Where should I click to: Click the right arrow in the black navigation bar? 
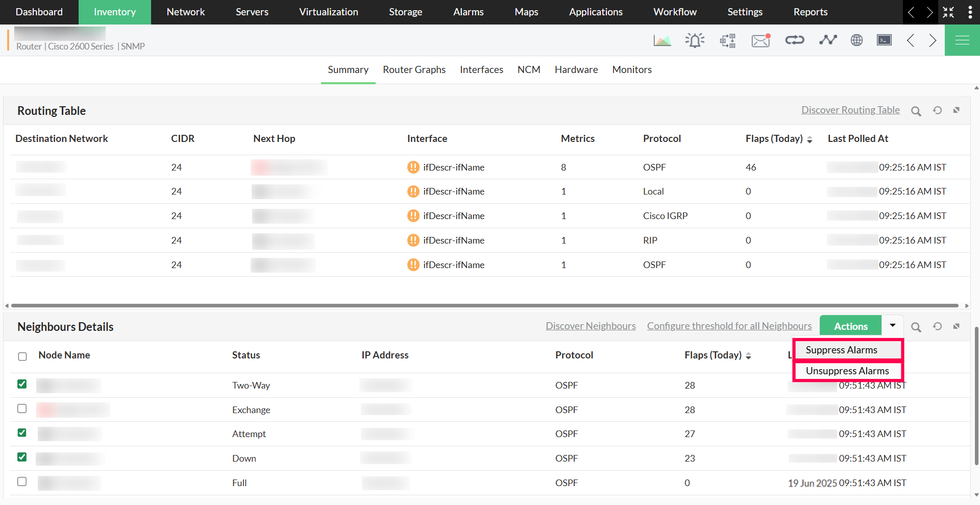pyautogui.click(x=929, y=12)
